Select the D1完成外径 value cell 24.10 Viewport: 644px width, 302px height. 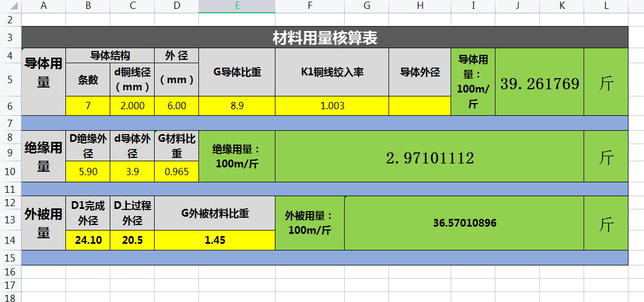click(88, 240)
